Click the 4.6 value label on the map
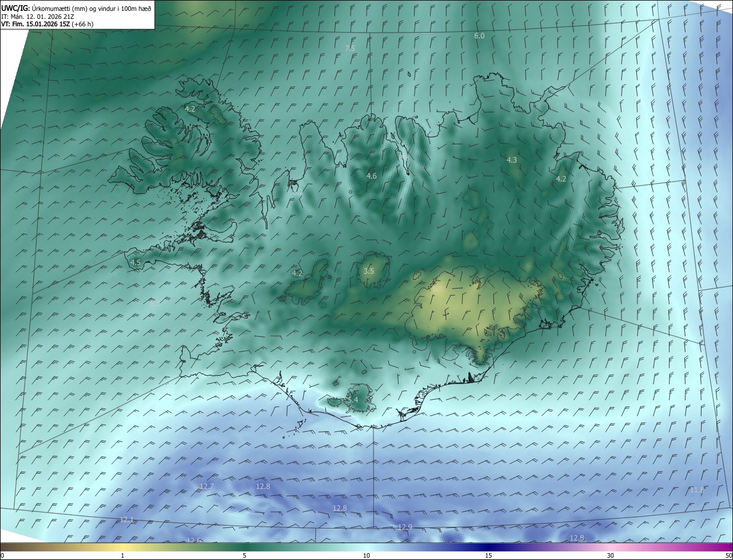Image resolution: width=733 pixels, height=560 pixels. (x=372, y=176)
